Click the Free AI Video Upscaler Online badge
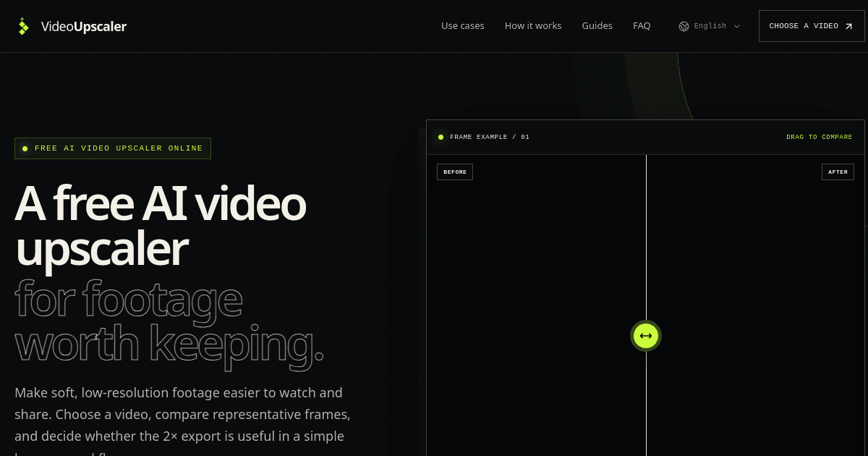This screenshot has width=868, height=456. pos(113,148)
